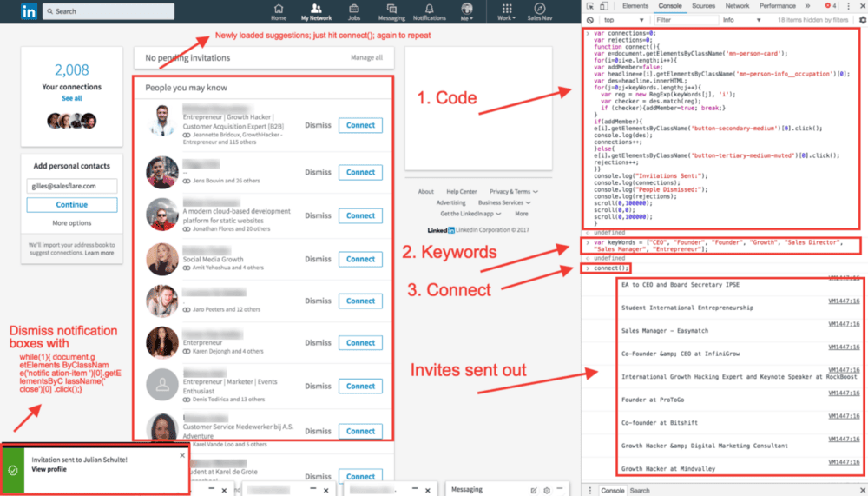Click the 2,008 connections count
This screenshot has width=868, height=496.
(x=71, y=69)
